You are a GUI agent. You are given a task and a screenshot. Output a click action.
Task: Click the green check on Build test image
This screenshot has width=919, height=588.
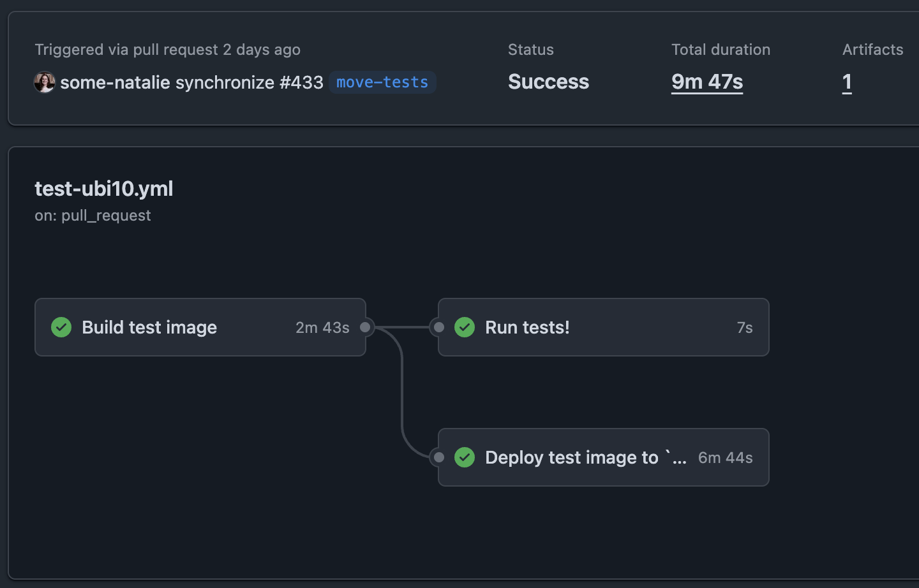click(61, 327)
